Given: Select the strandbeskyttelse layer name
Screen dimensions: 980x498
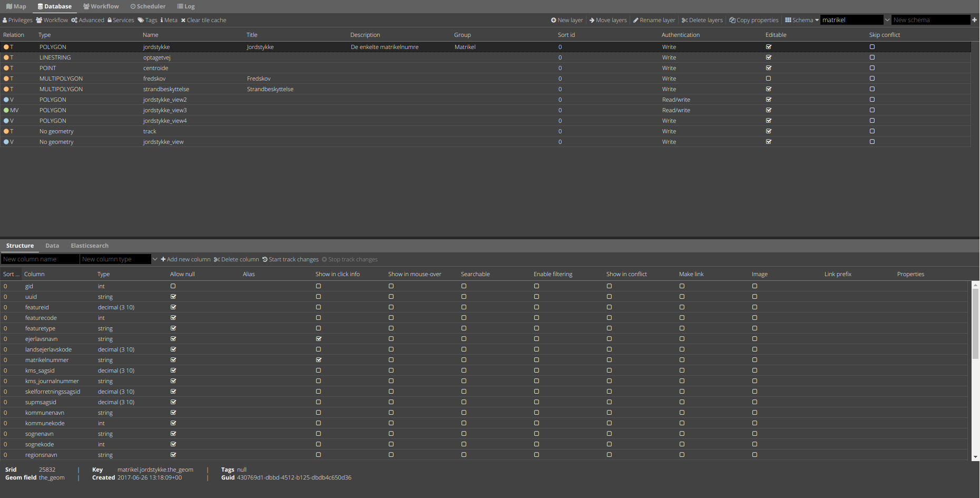Looking at the screenshot, I should [166, 89].
